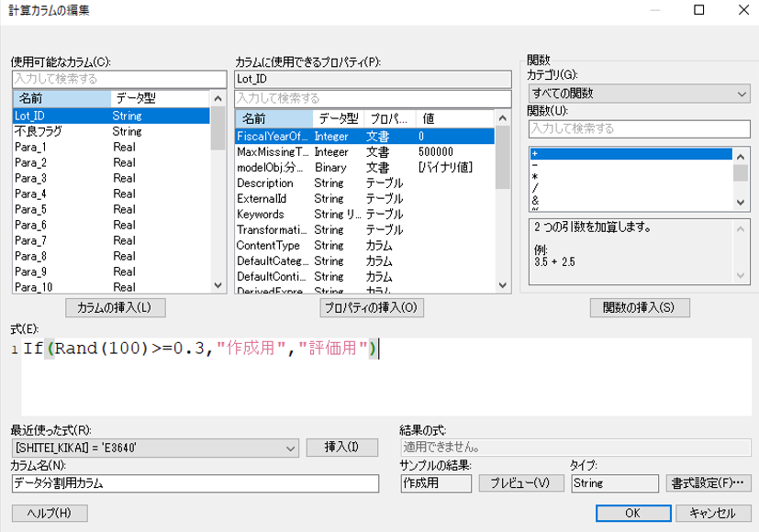This screenshot has height=532, width=759.
Task: Click the キャンセル button
Action: pyautogui.click(x=712, y=514)
